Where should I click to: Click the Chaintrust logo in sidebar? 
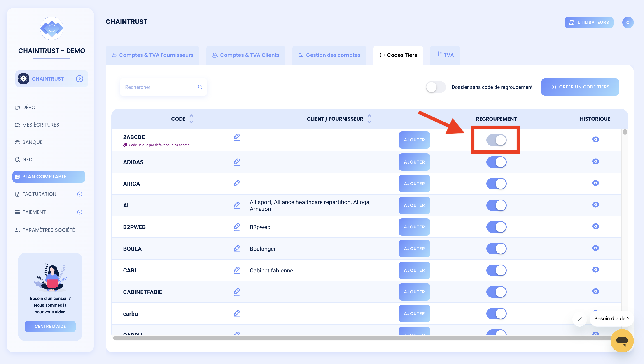pos(51,28)
